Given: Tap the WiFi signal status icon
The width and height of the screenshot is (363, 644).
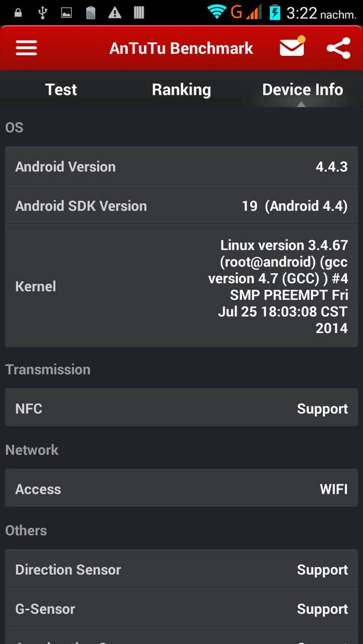Looking at the screenshot, I should (x=217, y=12).
